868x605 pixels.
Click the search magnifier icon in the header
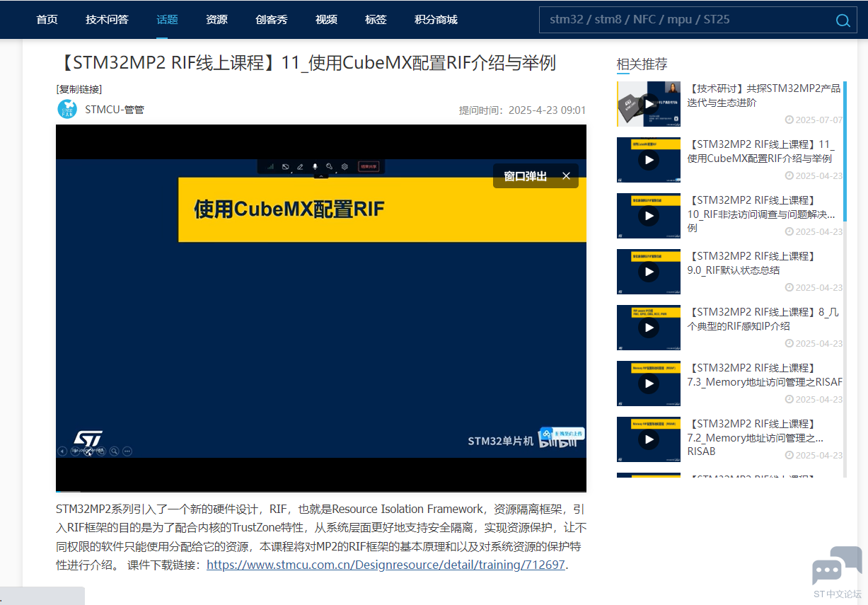tap(843, 21)
